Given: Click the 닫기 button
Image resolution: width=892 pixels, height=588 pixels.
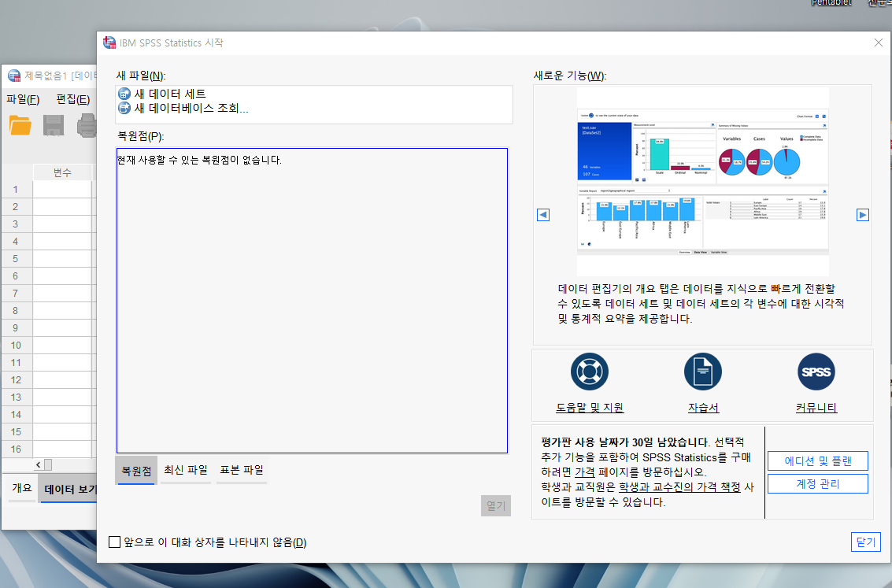Looking at the screenshot, I should tap(866, 542).
